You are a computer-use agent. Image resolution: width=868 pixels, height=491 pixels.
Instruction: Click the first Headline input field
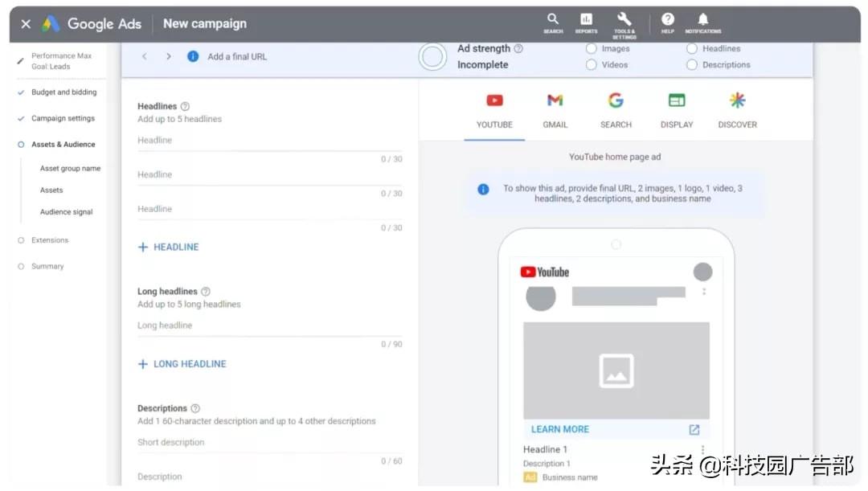269,141
